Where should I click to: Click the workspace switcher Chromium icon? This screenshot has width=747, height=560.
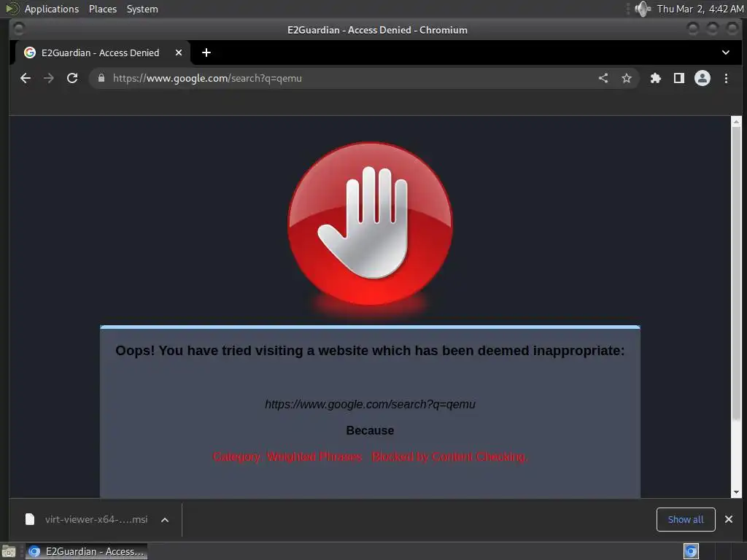691,551
